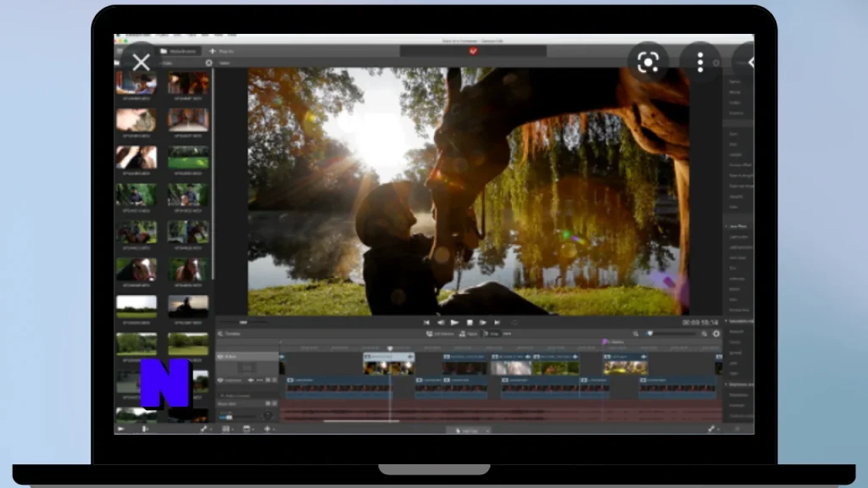The height and width of the screenshot is (488, 868).
Task: Adjust the timeline zoom slider handle
Action: [650, 334]
